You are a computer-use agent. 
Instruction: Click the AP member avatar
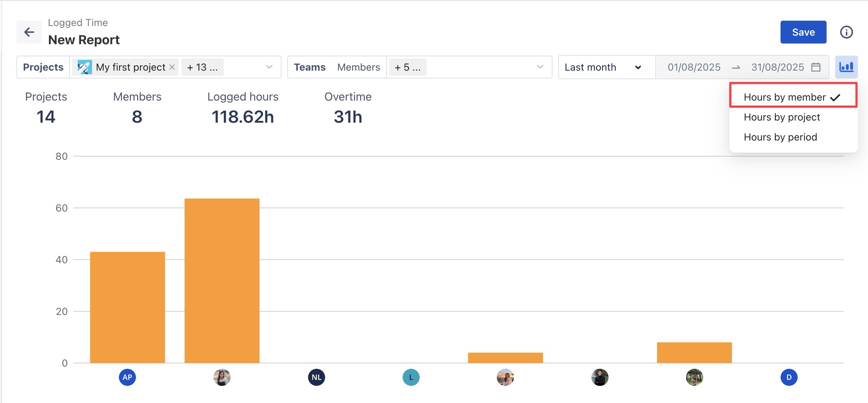[x=127, y=377]
